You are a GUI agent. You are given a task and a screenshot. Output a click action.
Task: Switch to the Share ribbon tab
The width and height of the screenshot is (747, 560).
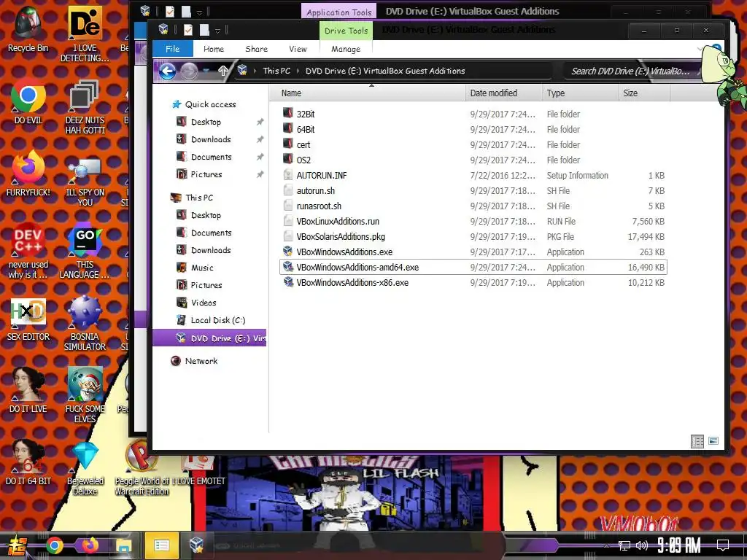[256, 49]
